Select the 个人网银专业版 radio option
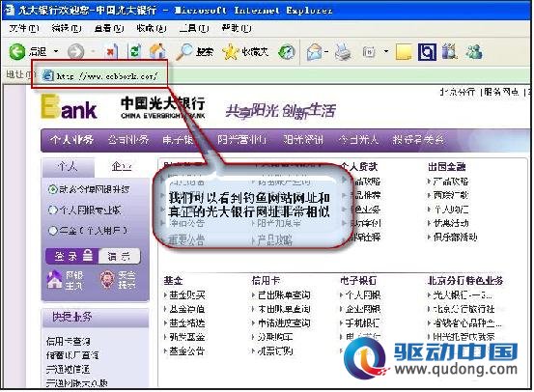The height and width of the screenshot is (392, 534). (x=52, y=210)
